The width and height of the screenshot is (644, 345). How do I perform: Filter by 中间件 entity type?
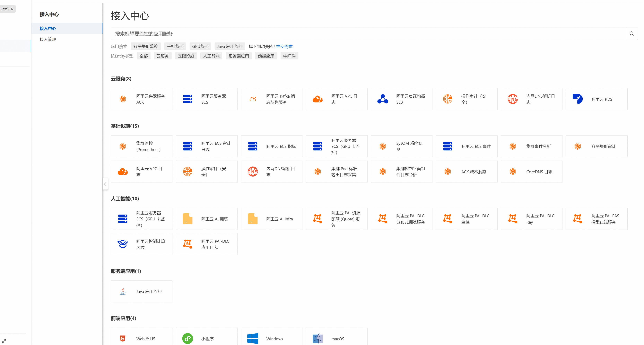(x=289, y=56)
